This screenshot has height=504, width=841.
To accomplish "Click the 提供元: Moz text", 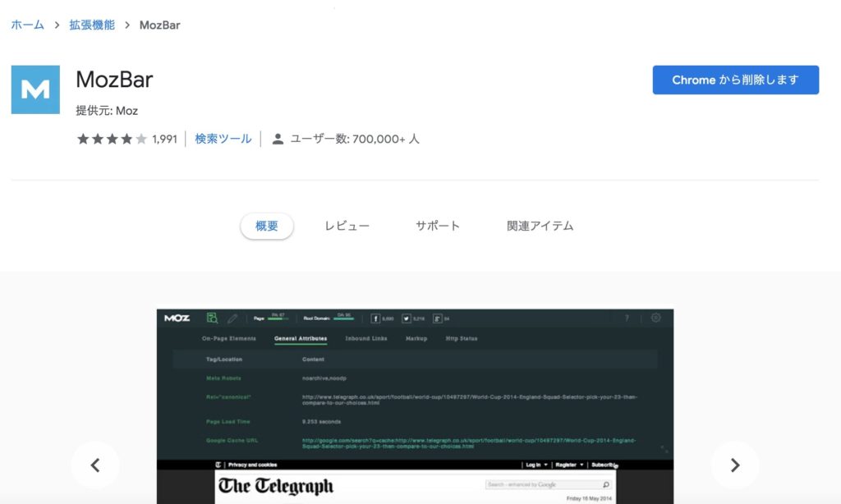I will (107, 111).
